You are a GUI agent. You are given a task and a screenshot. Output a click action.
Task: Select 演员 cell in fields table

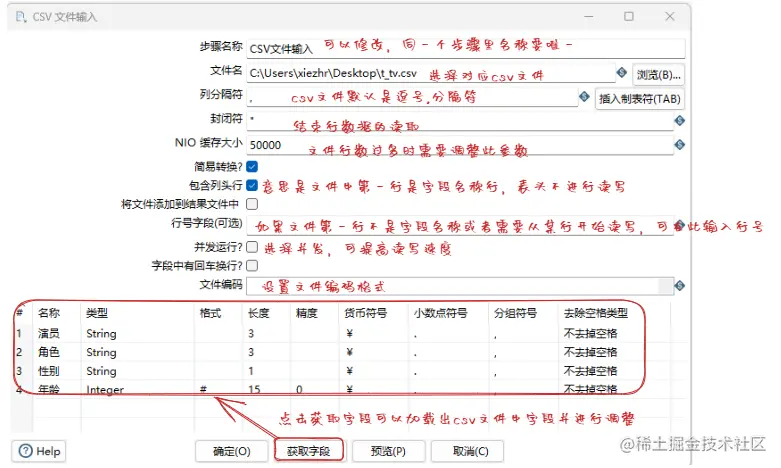49,333
